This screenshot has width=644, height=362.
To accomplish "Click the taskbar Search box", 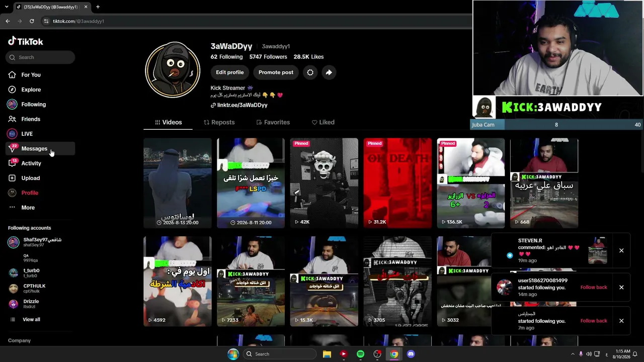I will pos(280,354).
